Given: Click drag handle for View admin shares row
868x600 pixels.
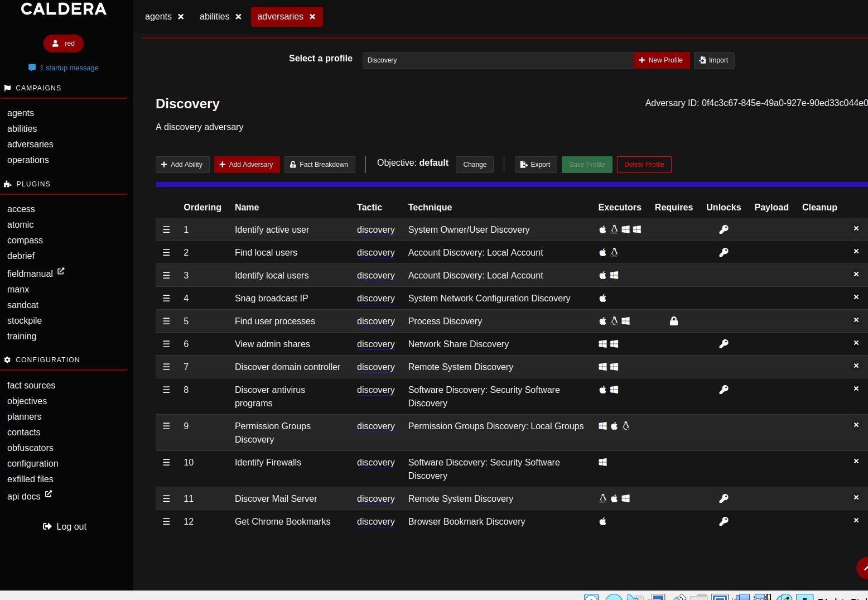Looking at the screenshot, I should [x=166, y=344].
